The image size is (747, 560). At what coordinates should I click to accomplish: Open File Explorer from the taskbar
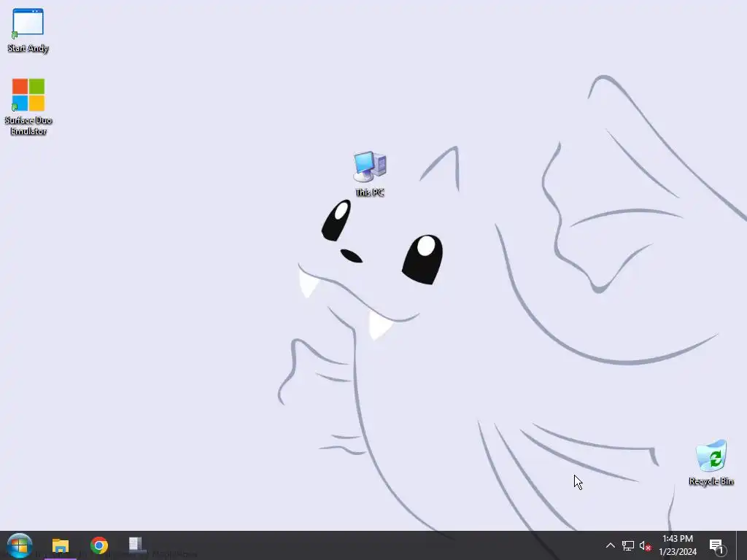tap(61, 545)
